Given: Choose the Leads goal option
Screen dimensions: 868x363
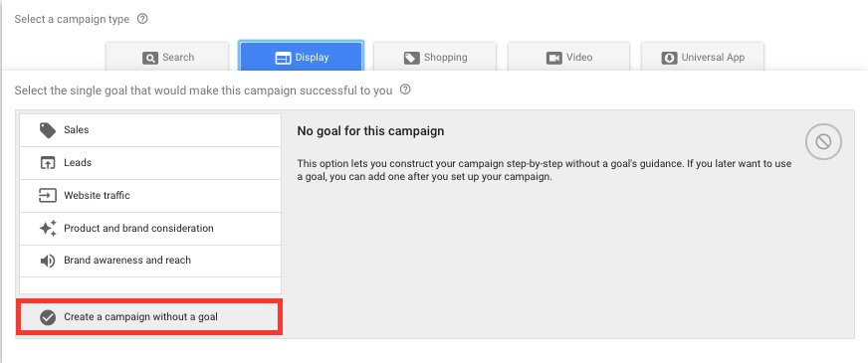Looking at the screenshot, I should [150, 163].
